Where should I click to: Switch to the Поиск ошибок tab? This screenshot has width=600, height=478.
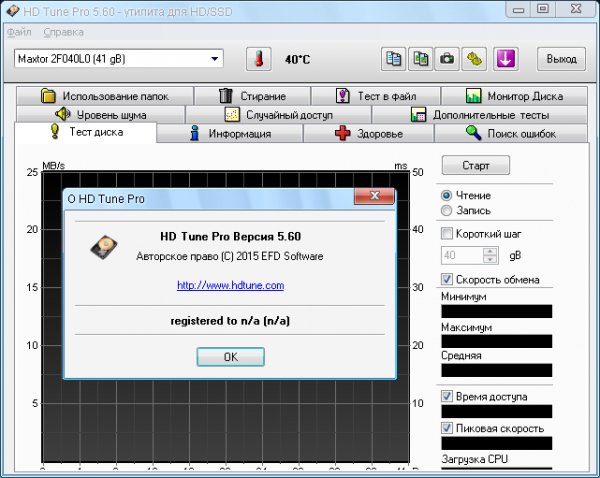[511, 134]
